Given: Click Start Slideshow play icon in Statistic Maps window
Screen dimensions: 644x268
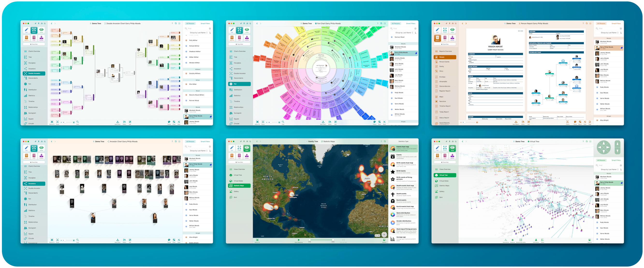Looking at the screenshot, I should pos(299,240).
